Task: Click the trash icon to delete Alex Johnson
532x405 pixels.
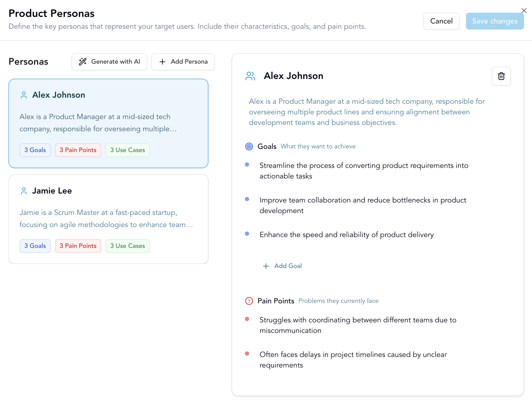Action: pyautogui.click(x=501, y=76)
